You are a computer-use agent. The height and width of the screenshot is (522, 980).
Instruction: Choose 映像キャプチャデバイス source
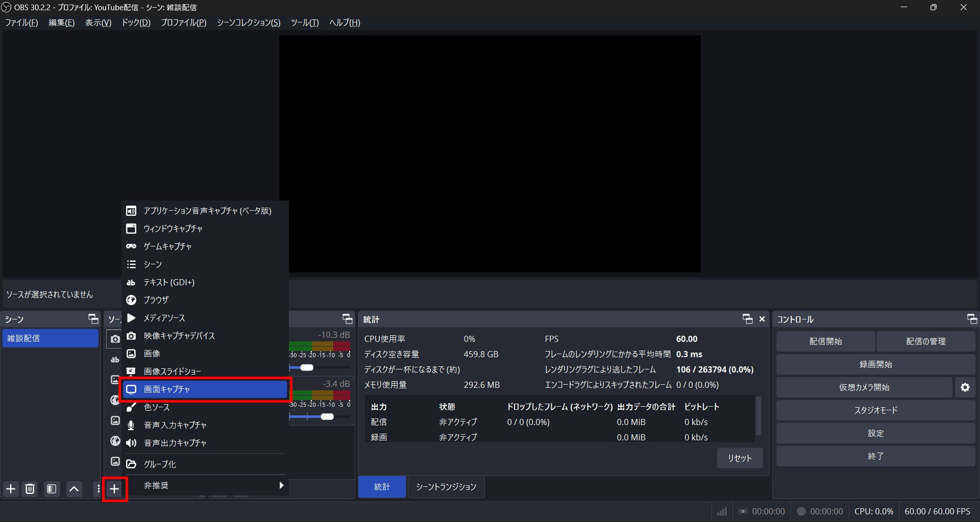coord(205,336)
